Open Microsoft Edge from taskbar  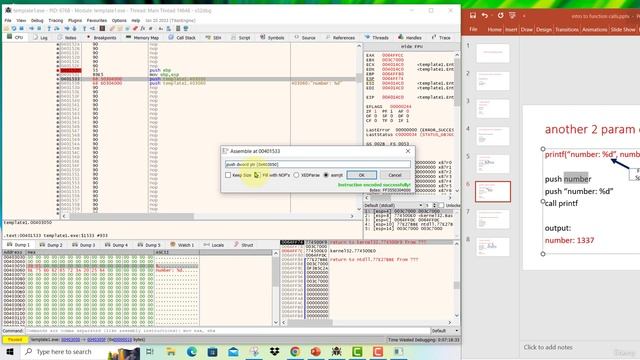(x=191, y=351)
